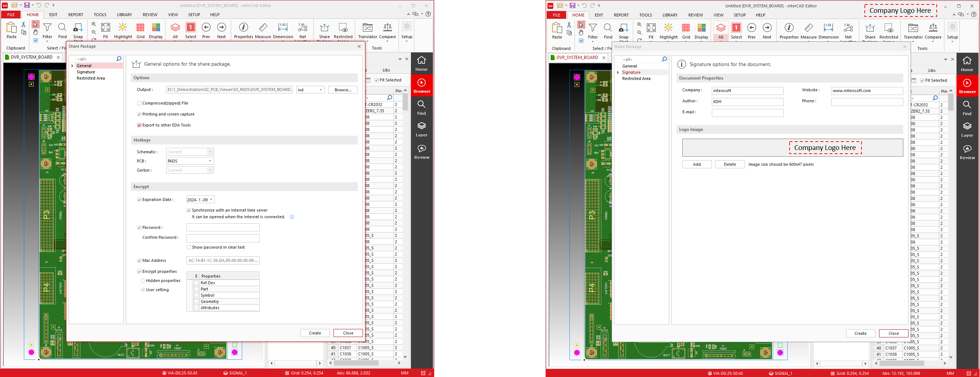Open LIBRARY ribbon tab in left window

coord(124,15)
